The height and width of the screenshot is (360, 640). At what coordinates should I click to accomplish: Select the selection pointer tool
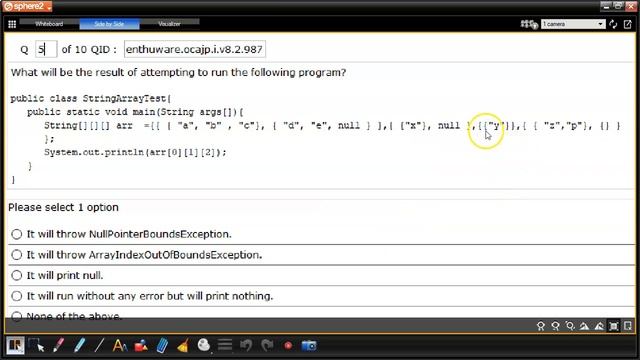37,346
